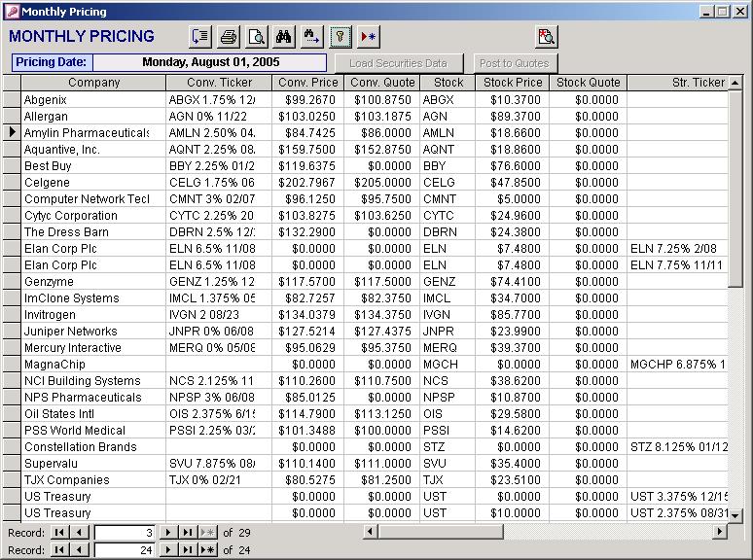Click ImClone Systems stock price $34.7000
The image size is (753, 560).
(x=513, y=298)
